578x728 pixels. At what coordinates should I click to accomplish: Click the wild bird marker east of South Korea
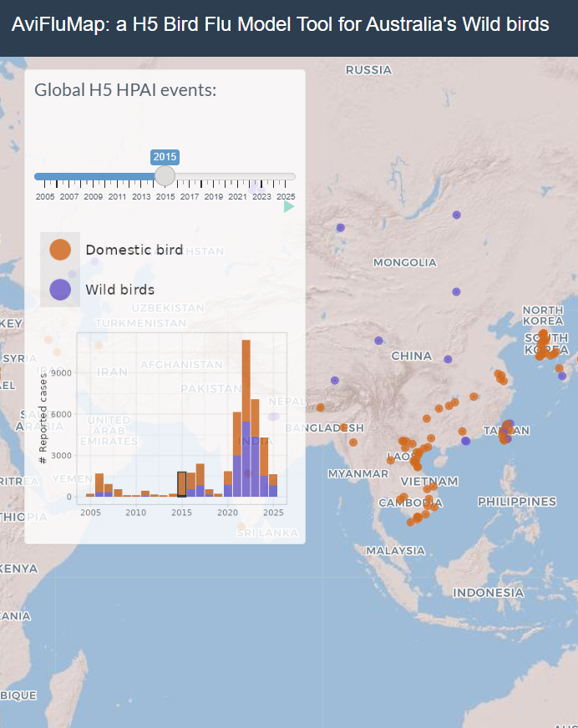click(562, 376)
